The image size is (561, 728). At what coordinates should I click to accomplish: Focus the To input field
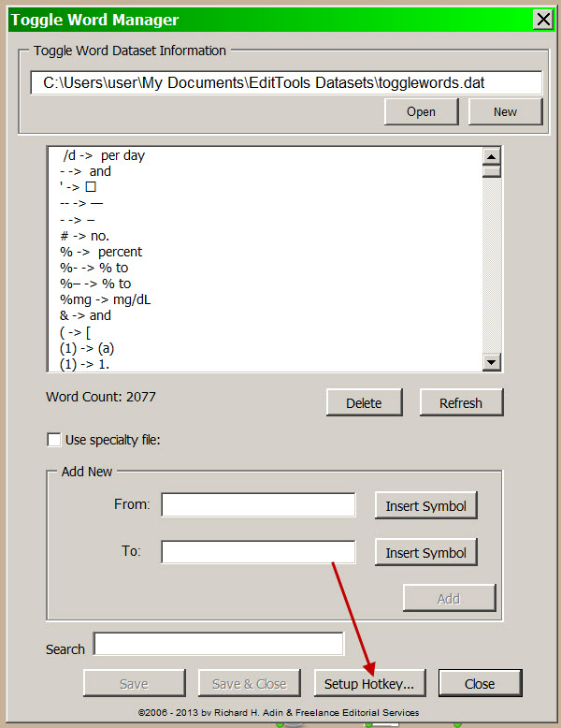[258, 552]
